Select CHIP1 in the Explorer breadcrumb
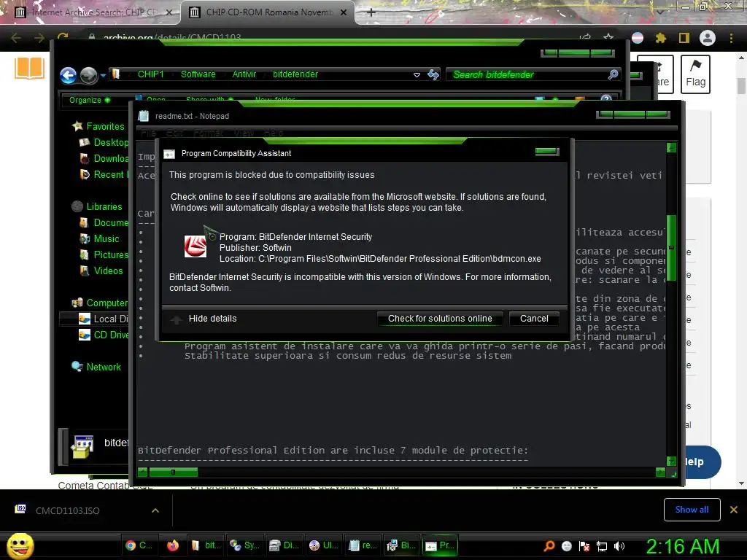The width and height of the screenshot is (747, 560). pos(150,74)
